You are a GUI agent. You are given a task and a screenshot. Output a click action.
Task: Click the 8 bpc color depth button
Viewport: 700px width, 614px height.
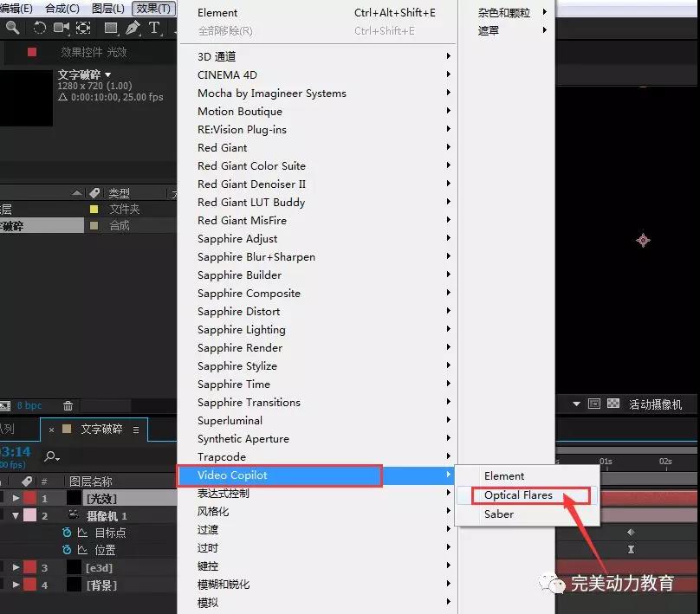29,405
